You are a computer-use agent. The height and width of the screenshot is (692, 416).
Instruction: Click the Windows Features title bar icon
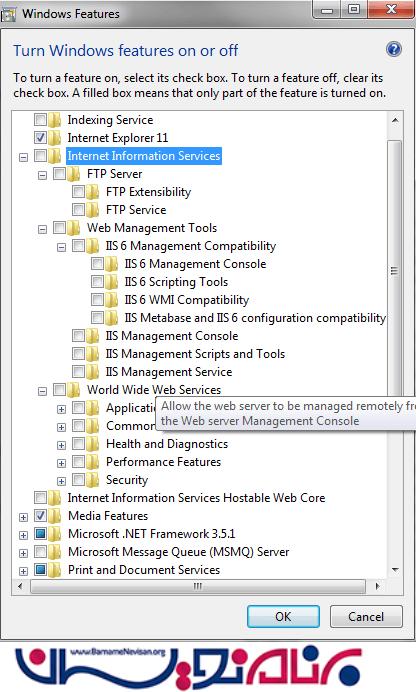coord(9,14)
